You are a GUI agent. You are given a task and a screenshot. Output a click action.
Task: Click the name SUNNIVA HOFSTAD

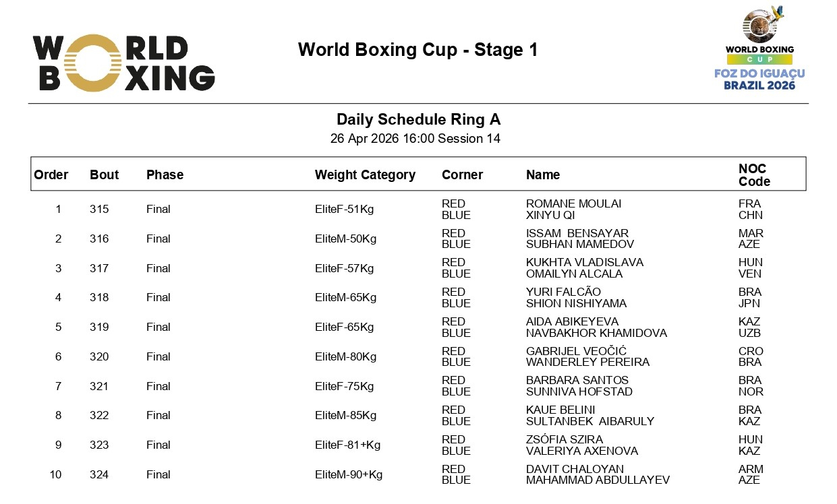tap(579, 391)
